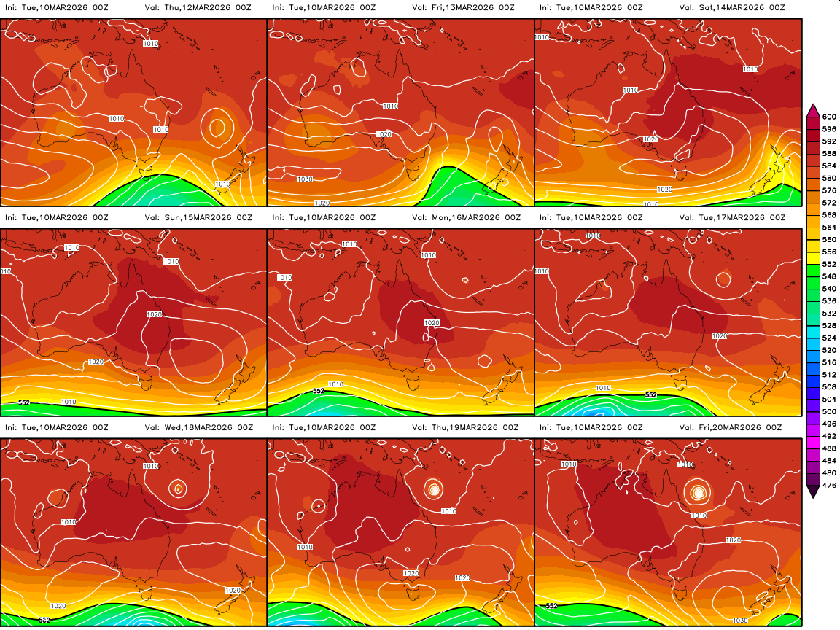Click the tropical low center in Thu 19MAR map
840x630 pixels.
(x=434, y=489)
